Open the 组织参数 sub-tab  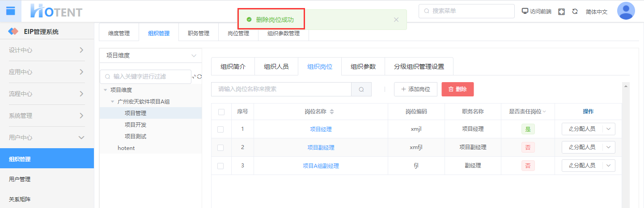pos(363,67)
